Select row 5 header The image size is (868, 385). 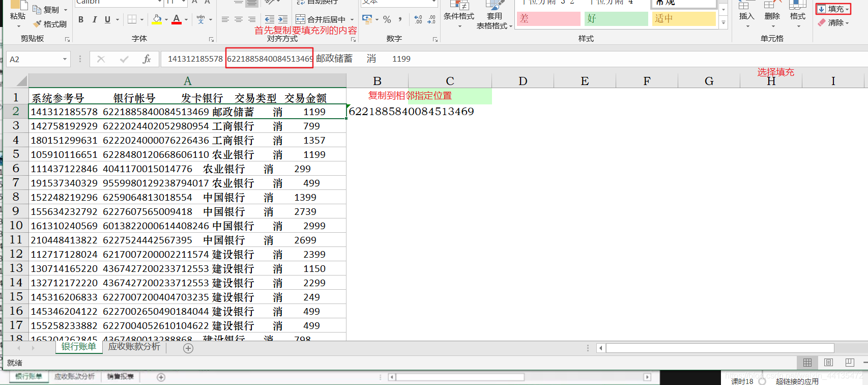(16, 154)
